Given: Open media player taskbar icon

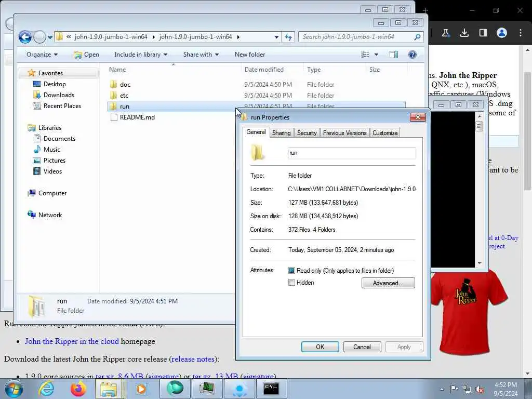Looking at the screenshot, I should tap(141, 389).
